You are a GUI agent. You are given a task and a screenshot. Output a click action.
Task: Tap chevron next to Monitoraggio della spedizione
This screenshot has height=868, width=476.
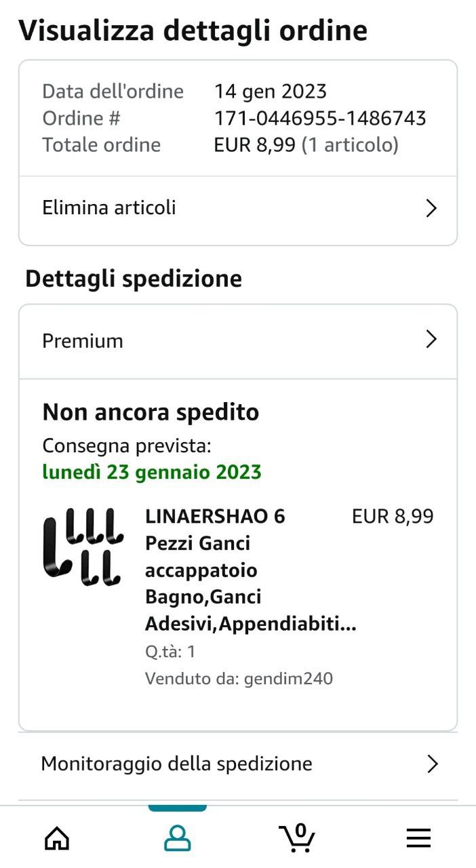(433, 764)
